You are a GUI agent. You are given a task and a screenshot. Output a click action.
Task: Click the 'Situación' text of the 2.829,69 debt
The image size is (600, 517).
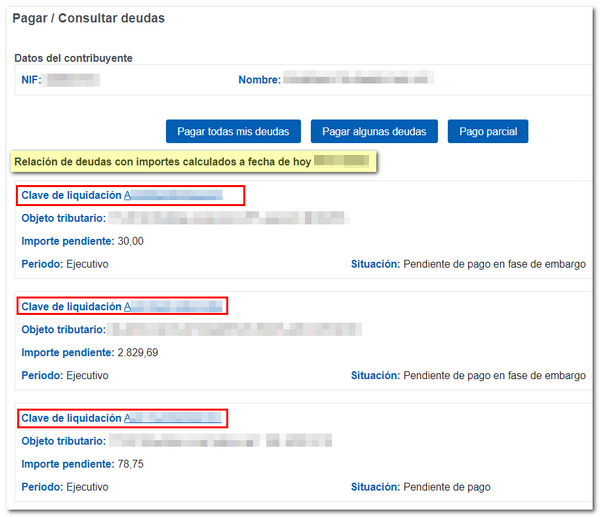[x=494, y=376]
